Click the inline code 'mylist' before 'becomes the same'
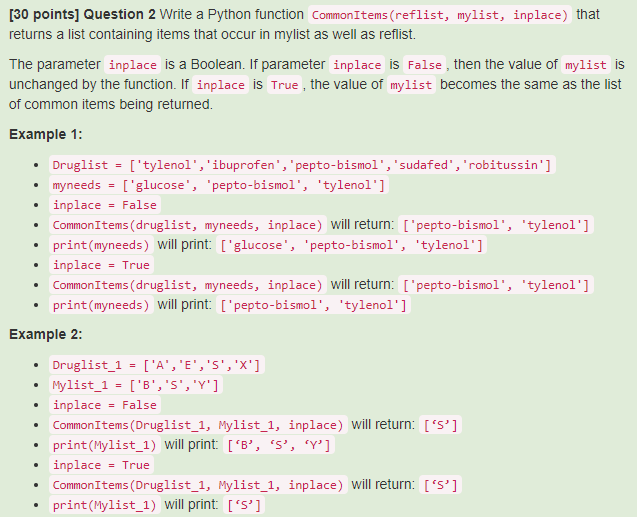This screenshot has height=517, width=637. (411, 85)
